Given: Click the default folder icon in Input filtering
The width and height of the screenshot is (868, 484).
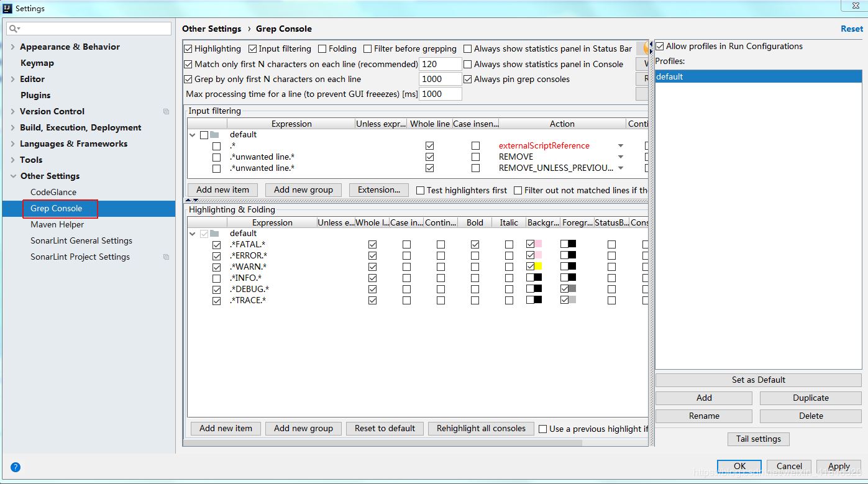Looking at the screenshot, I should click(x=214, y=135).
